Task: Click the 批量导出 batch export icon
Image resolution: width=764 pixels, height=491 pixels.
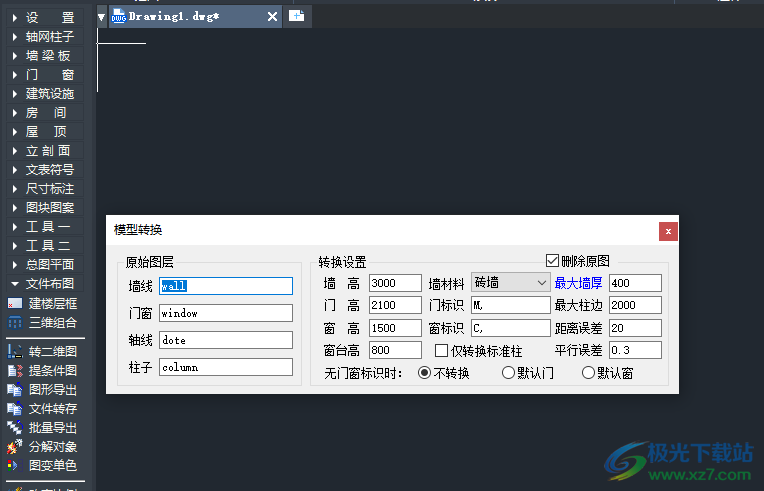Action: (15, 427)
